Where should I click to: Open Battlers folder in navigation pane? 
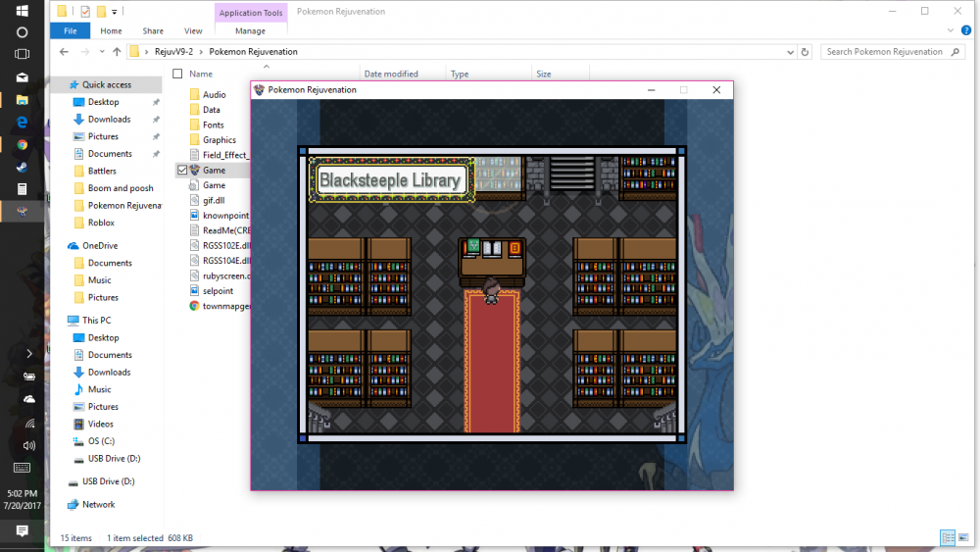[x=102, y=171]
